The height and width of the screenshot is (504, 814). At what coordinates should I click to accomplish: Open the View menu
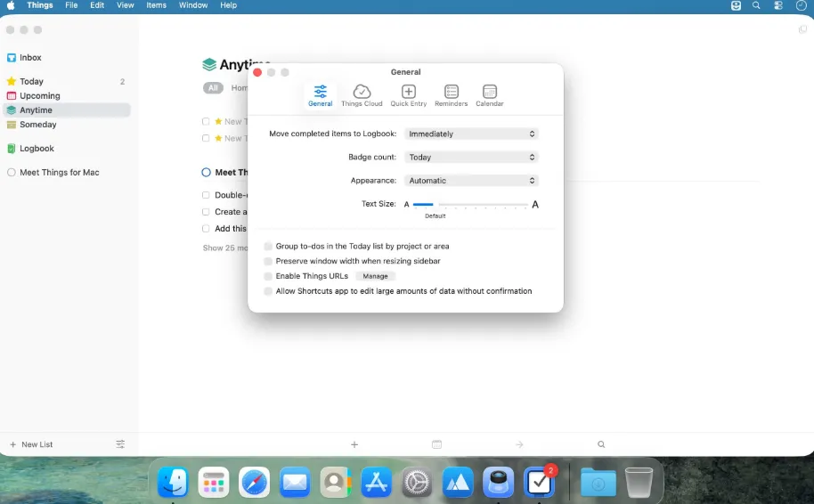(125, 5)
